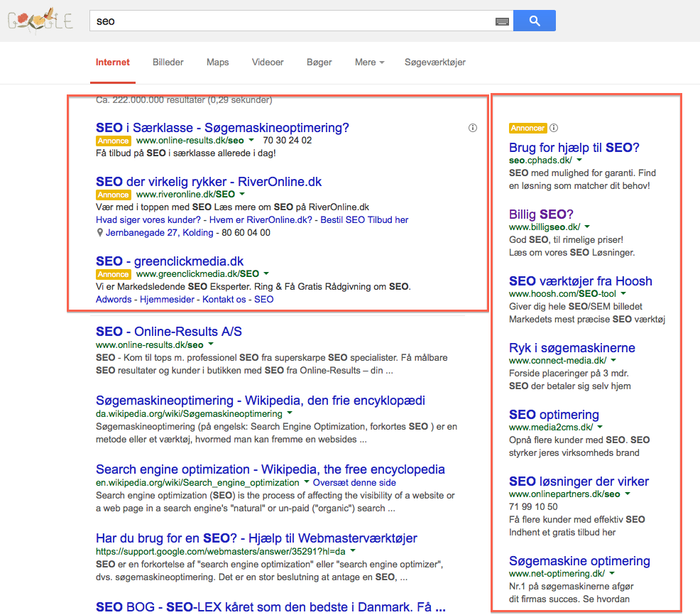Expand arrow next to da.wikipedia.org URL
700x615 pixels.
pos(290,413)
